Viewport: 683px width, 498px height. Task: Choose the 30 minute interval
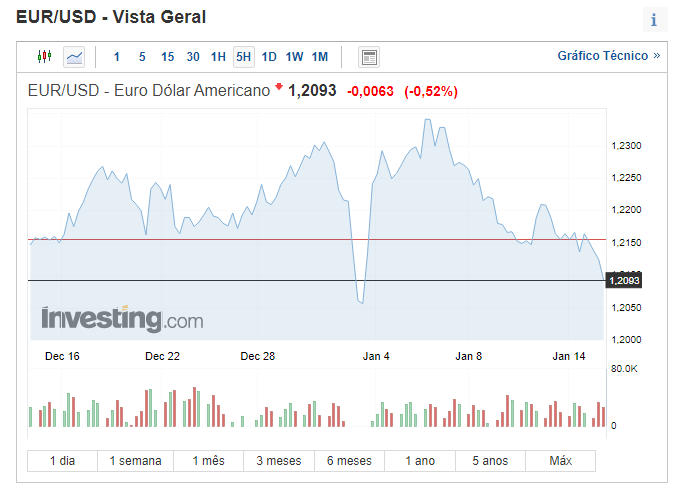pos(193,56)
